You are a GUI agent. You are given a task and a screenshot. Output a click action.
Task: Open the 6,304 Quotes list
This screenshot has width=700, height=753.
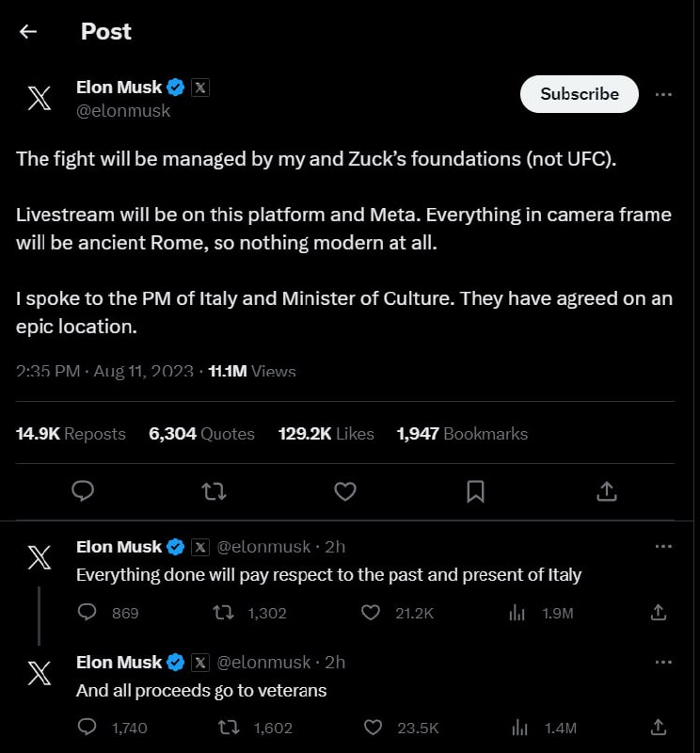[x=201, y=434]
